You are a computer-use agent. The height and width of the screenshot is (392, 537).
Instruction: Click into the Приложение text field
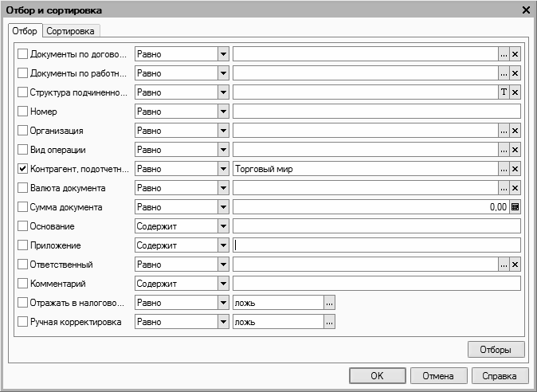376,245
